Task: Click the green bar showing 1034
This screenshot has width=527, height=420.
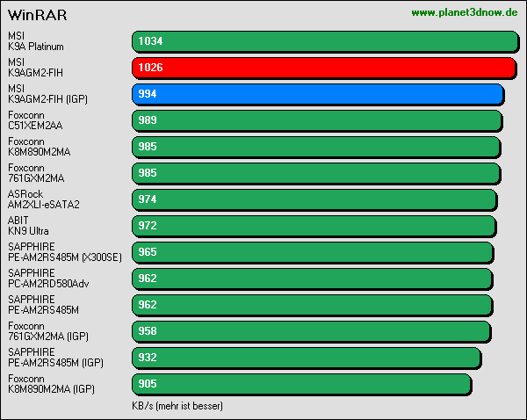Action: click(x=325, y=41)
